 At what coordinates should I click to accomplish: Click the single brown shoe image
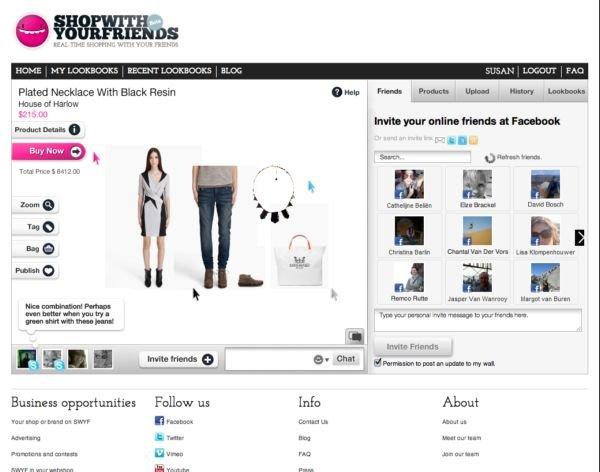[251, 280]
